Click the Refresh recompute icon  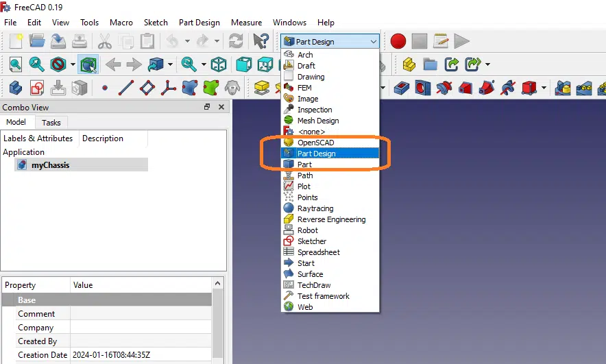pyautogui.click(x=236, y=41)
